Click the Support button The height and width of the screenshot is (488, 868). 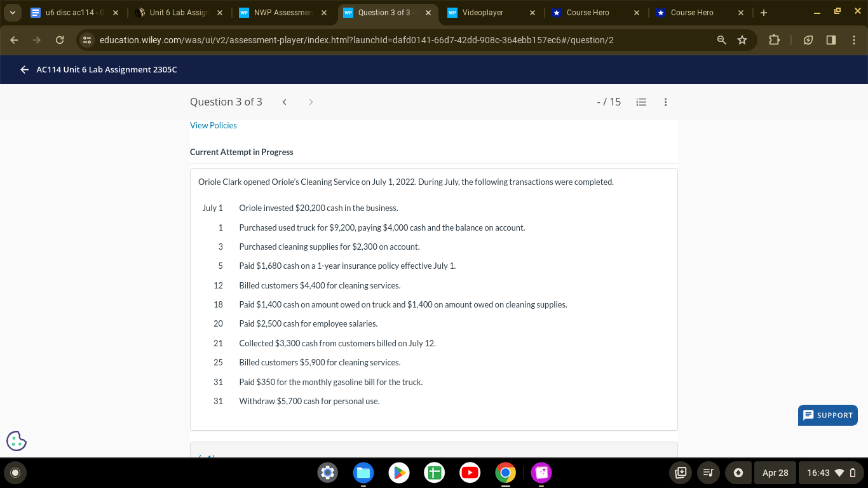coord(828,415)
